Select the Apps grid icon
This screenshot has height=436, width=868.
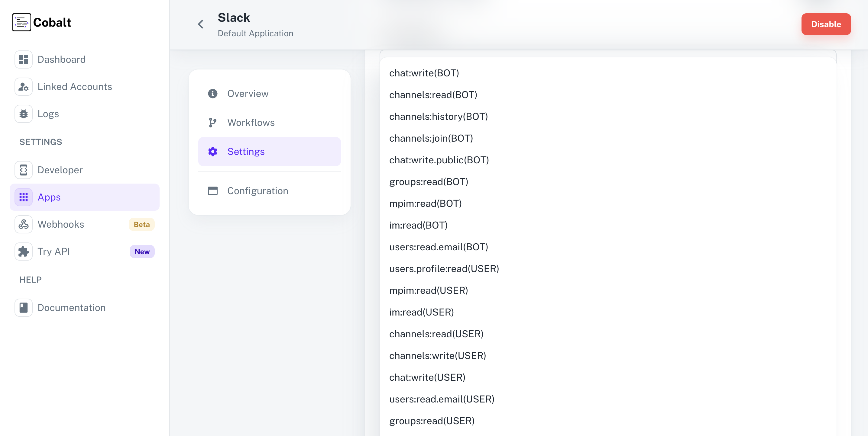[23, 197]
